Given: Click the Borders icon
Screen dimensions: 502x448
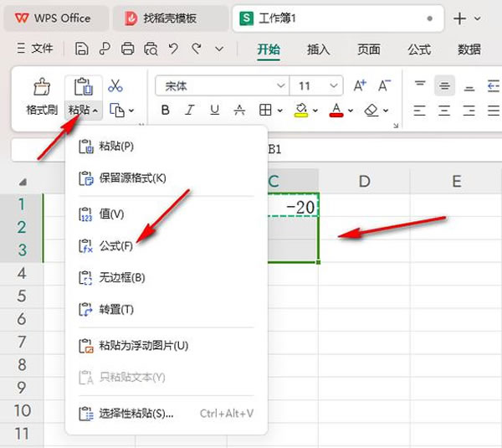Looking at the screenshot, I should point(265,111).
